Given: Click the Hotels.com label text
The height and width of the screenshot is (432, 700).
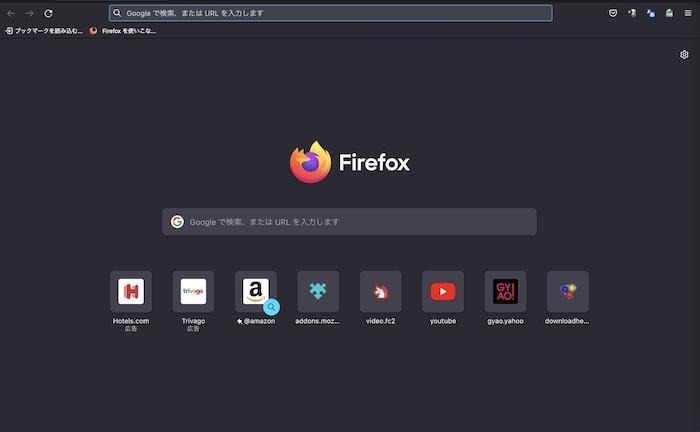Looking at the screenshot, I should (x=131, y=321).
